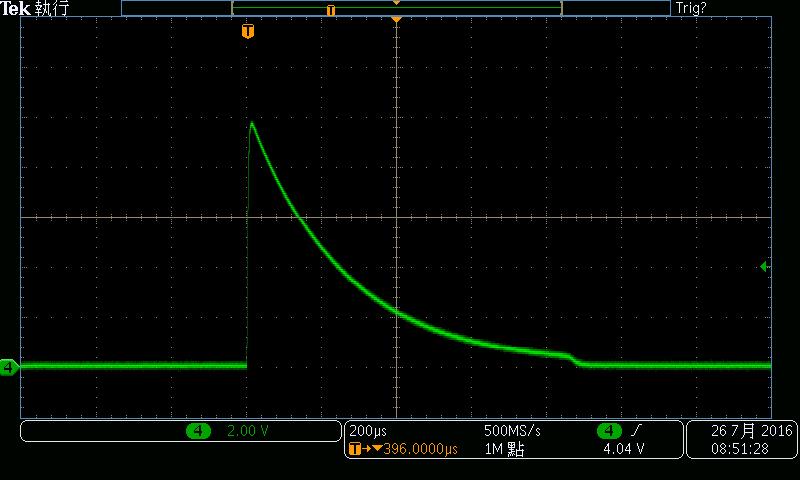Click the trigger source channel 4 badge
This screenshot has height=480, width=800.
(x=609, y=431)
